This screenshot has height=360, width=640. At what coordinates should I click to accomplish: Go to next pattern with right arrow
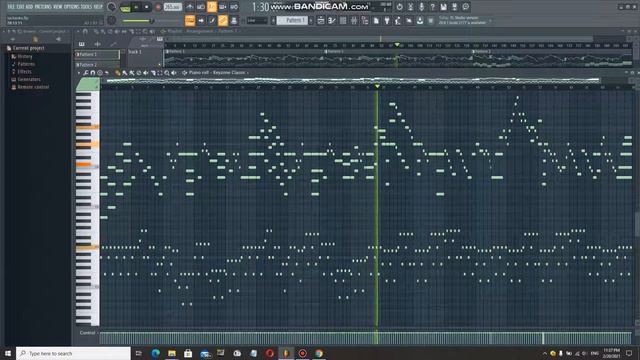pyautogui.click(x=311, y=20)
